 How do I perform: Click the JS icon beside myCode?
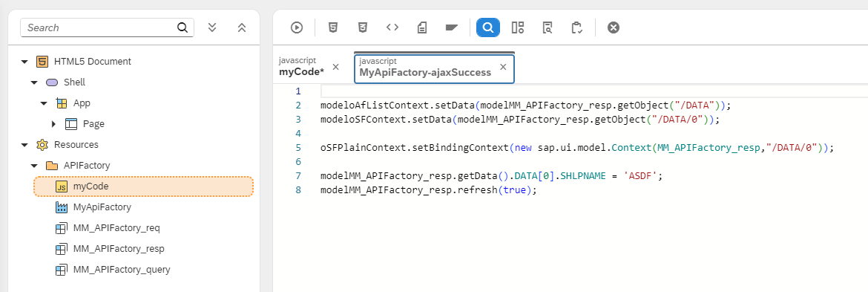pyautogui.click(x=62, y=186)
